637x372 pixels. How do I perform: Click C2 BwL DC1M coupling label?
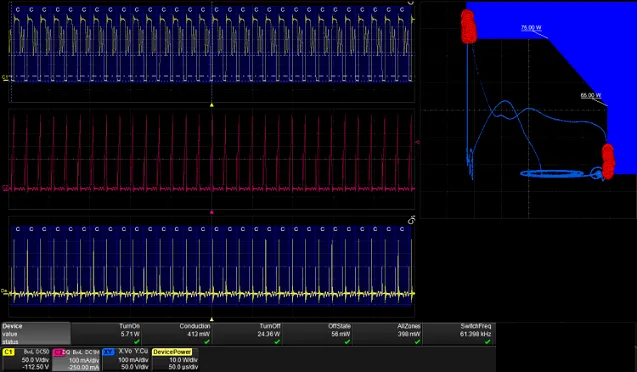coord(86,352)
